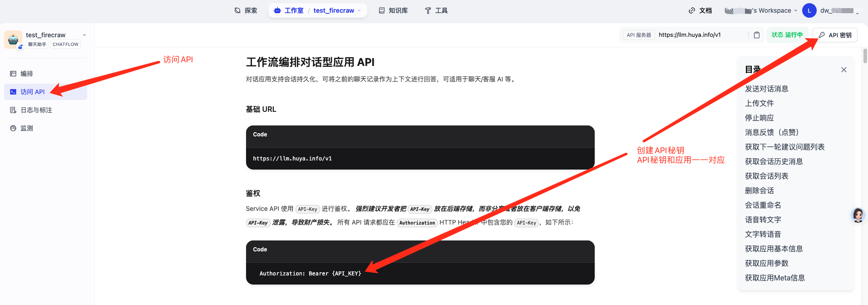Jump to 发送对话消息 in the contents list
The width and height of the screenshot is (868, 305).
766,89
